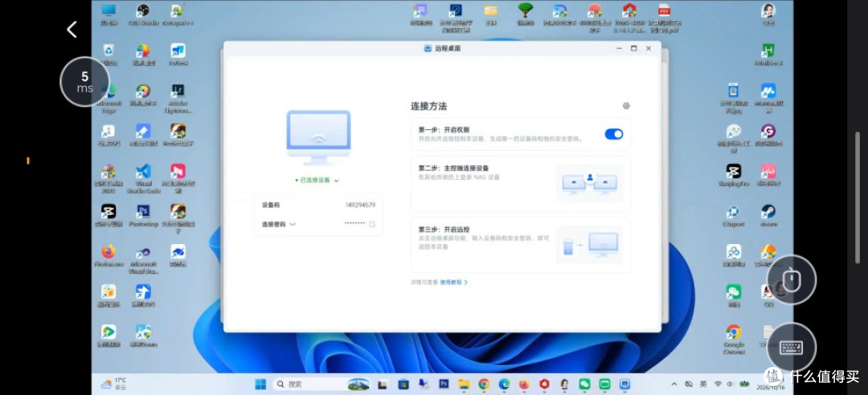Open Chrome from the taskbar

tap(484, 384)
